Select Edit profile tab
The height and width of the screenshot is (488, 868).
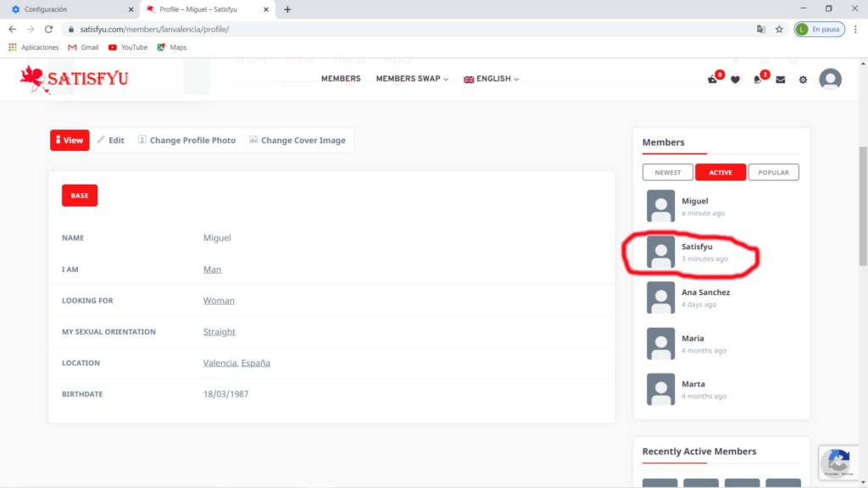111,140
